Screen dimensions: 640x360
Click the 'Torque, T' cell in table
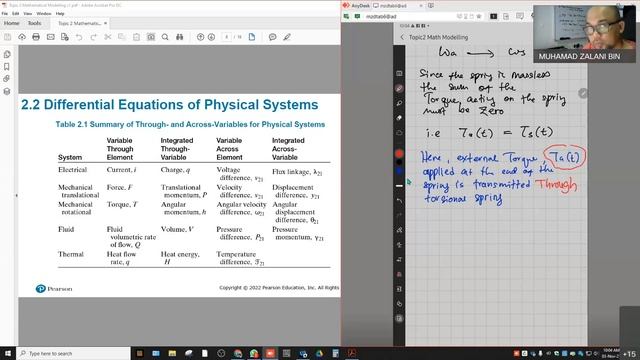tap(122, 204)
